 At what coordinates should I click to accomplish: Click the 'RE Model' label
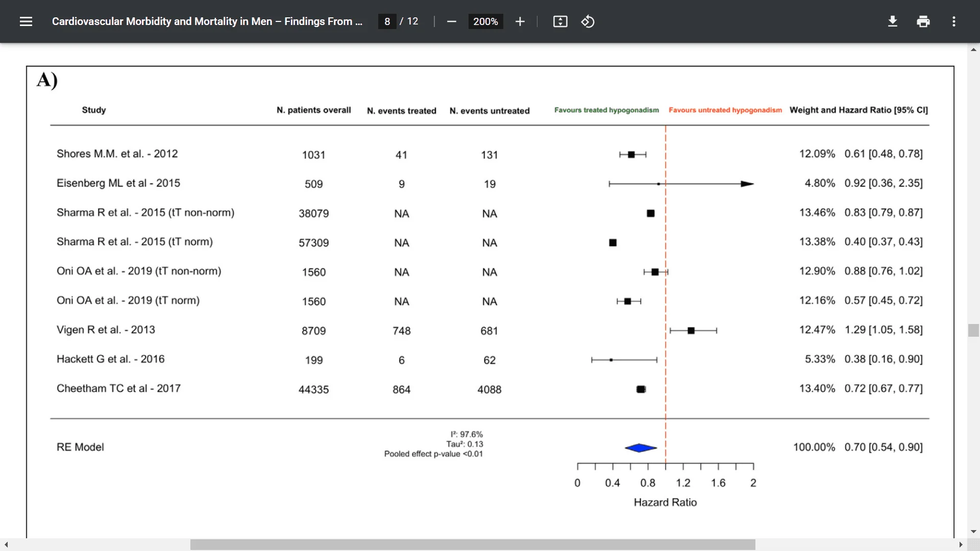80,447
